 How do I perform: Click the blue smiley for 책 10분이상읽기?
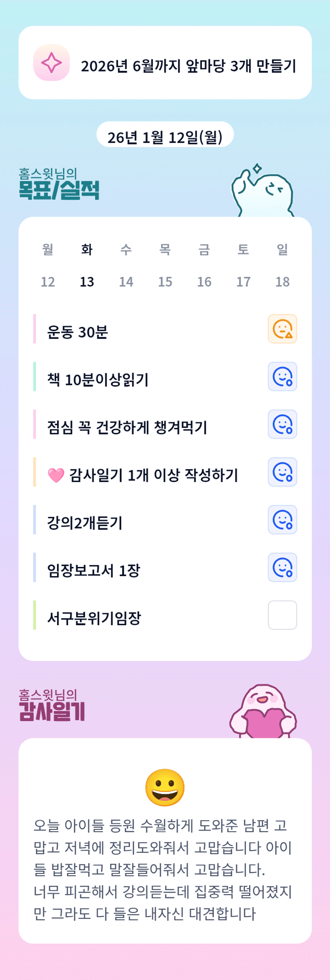282,376
